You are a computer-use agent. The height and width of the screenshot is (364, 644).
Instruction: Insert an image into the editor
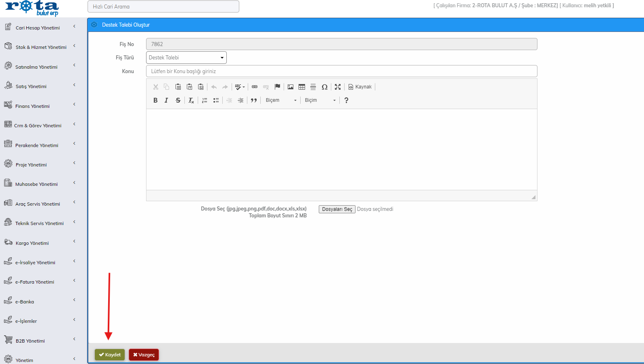pos(291,87)
